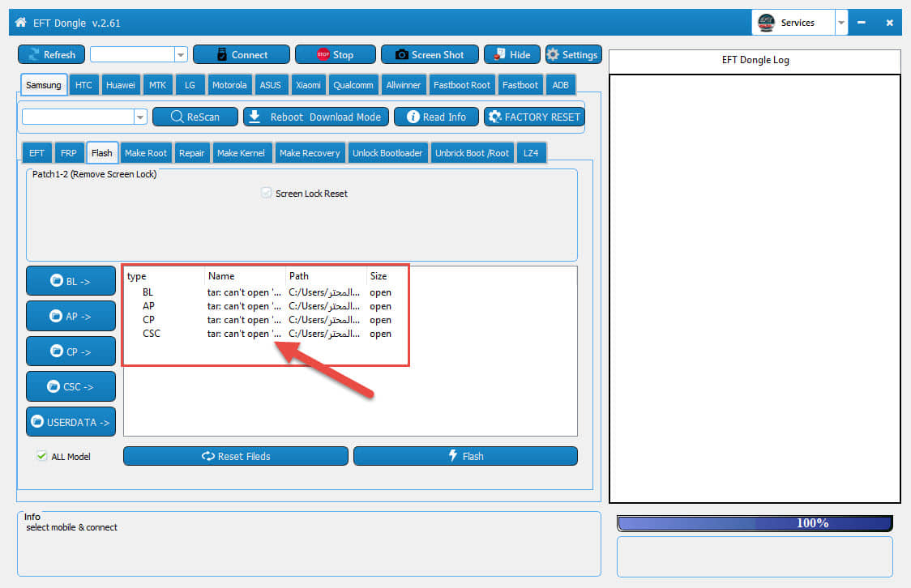This screenshot has width=911, height=588.
Task: Take a Screen Shot
Action: point(430,54)
